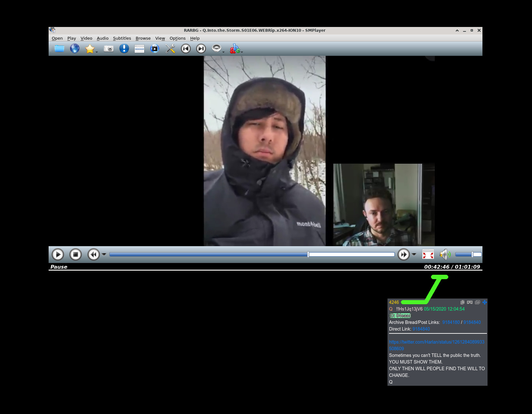Screen dimensions: 532x414
Task: Click the 00:42:46 / 01:01:09 time display
Action: [452, 267]
